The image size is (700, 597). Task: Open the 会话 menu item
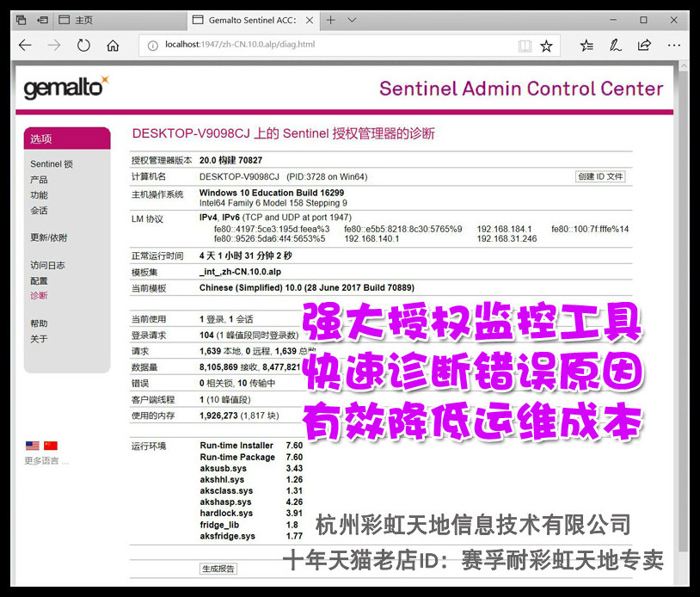click(x=39, y=210)
